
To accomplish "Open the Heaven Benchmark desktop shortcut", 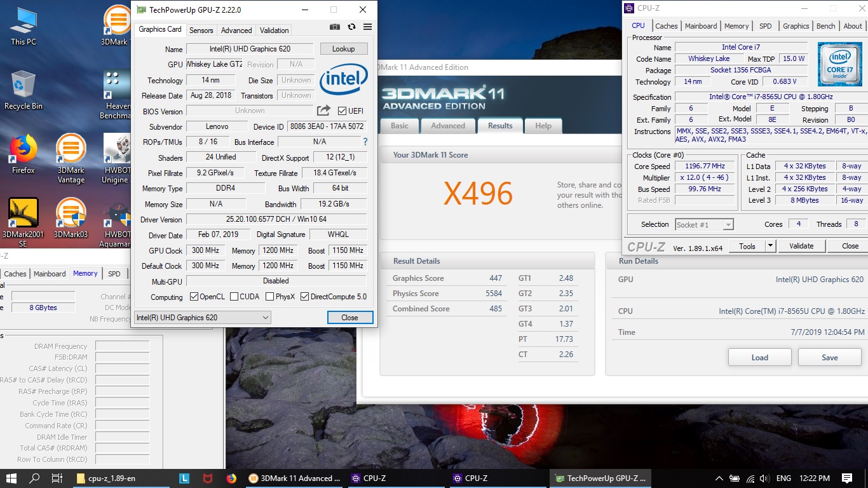I will [x=116, y=94].
